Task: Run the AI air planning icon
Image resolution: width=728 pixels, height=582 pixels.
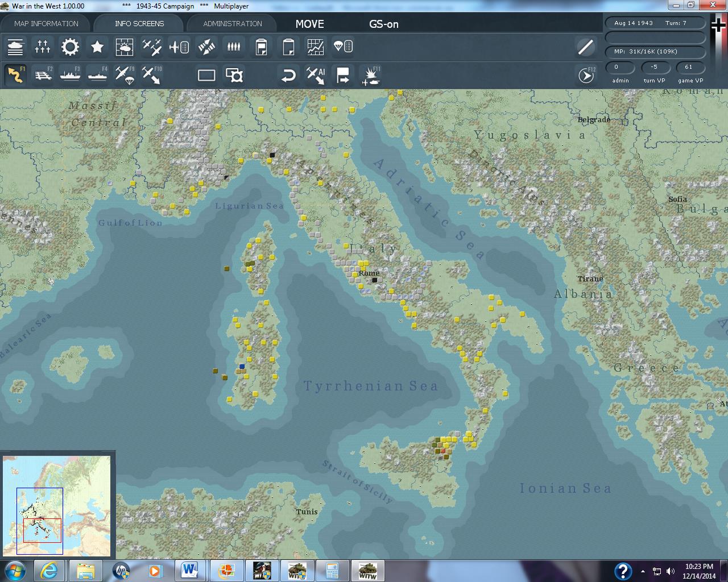Action: coord(316,75)
